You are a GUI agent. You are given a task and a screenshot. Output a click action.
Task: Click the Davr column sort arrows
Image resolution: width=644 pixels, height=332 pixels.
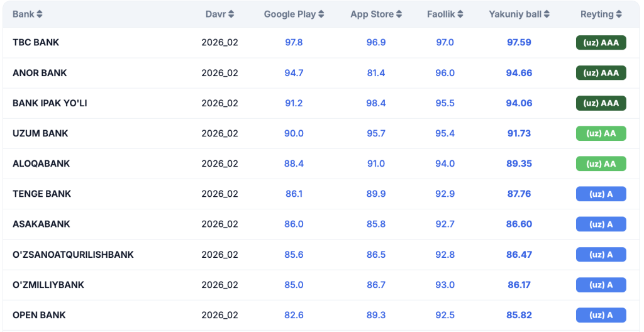[231, 14]
